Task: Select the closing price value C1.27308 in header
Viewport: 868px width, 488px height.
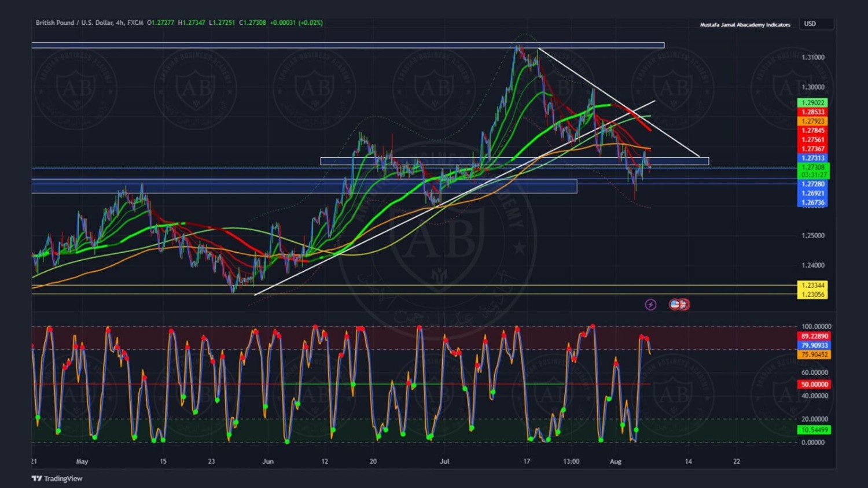Action: [x=252, y=23]
